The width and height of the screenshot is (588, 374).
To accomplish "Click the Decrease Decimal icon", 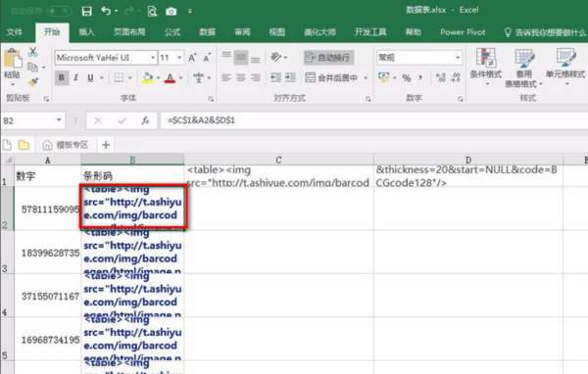I will pyautogui.click(x=456, y=78).
